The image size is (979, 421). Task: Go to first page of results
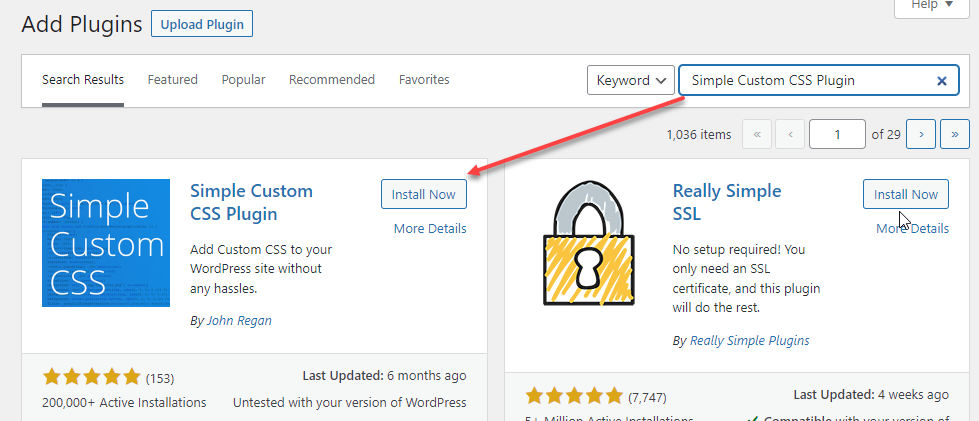point(757,134)
